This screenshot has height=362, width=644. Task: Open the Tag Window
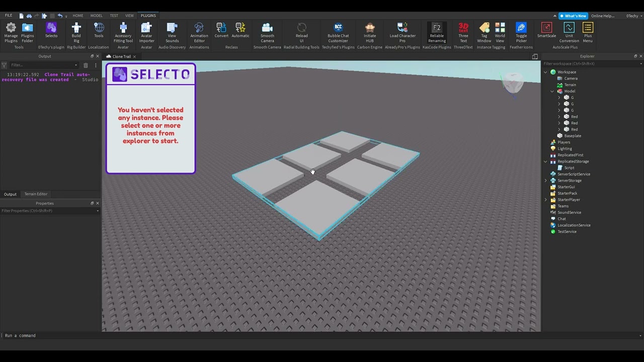point(484,30)
